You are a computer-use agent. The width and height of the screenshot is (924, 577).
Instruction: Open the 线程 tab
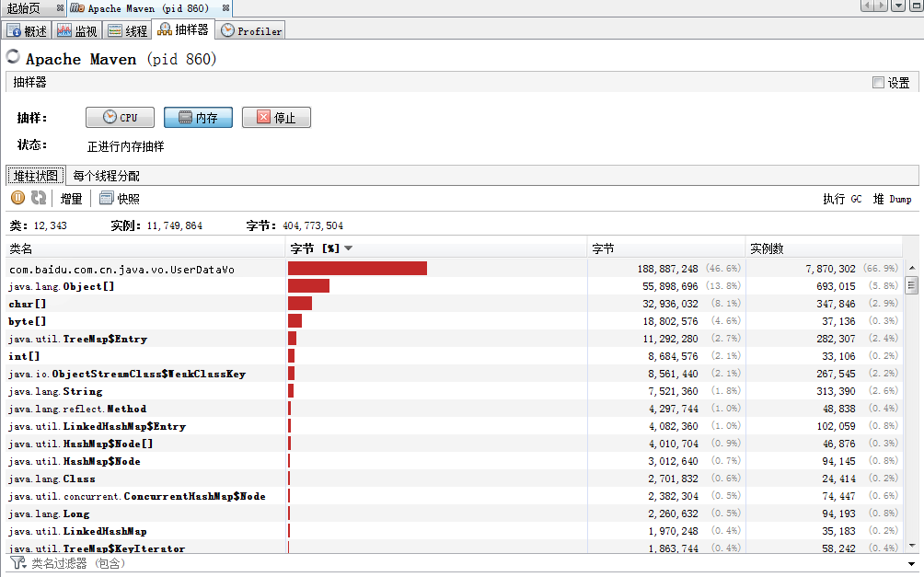[x=128, y=30]
